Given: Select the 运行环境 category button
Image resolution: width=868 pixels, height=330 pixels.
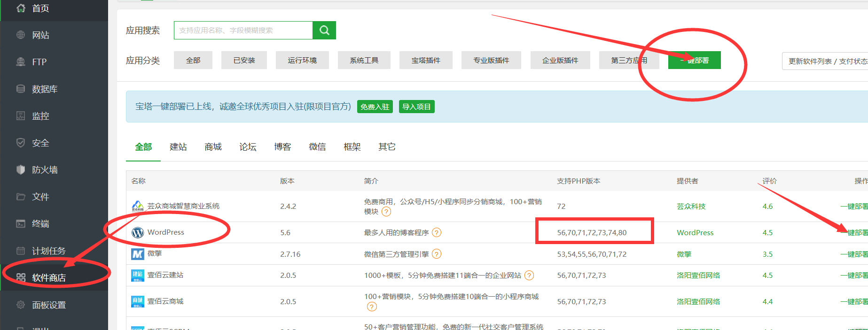Looking at the screenshot, I should (302, 60).
